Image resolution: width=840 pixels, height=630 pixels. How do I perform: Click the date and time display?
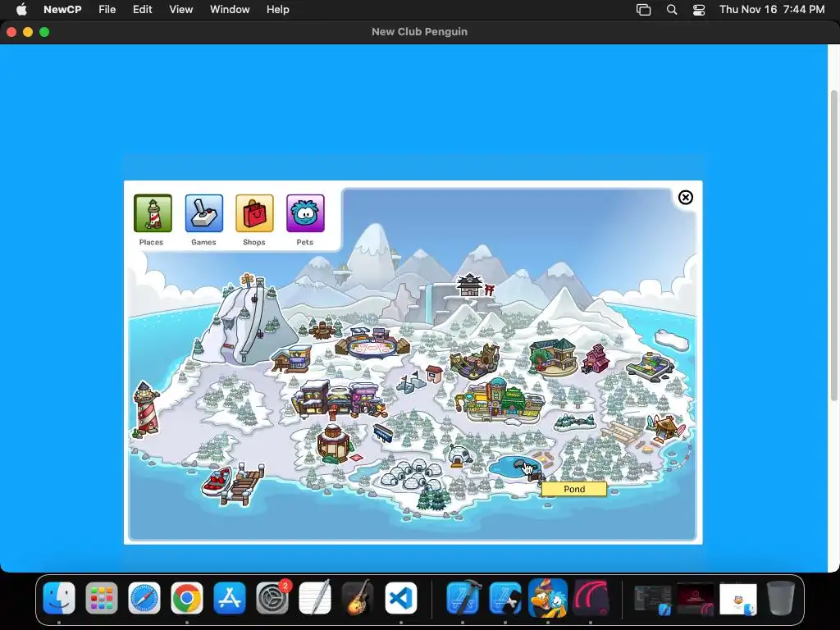772,9
